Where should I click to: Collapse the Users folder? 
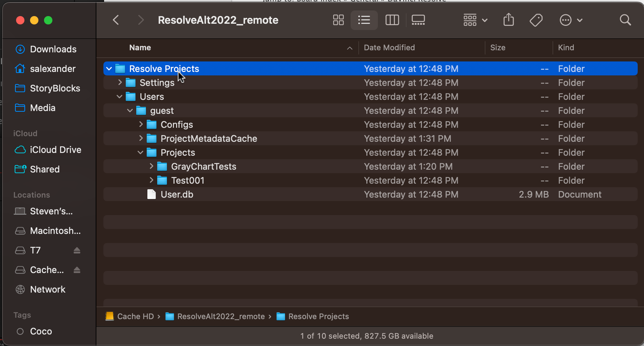(119, 97)
